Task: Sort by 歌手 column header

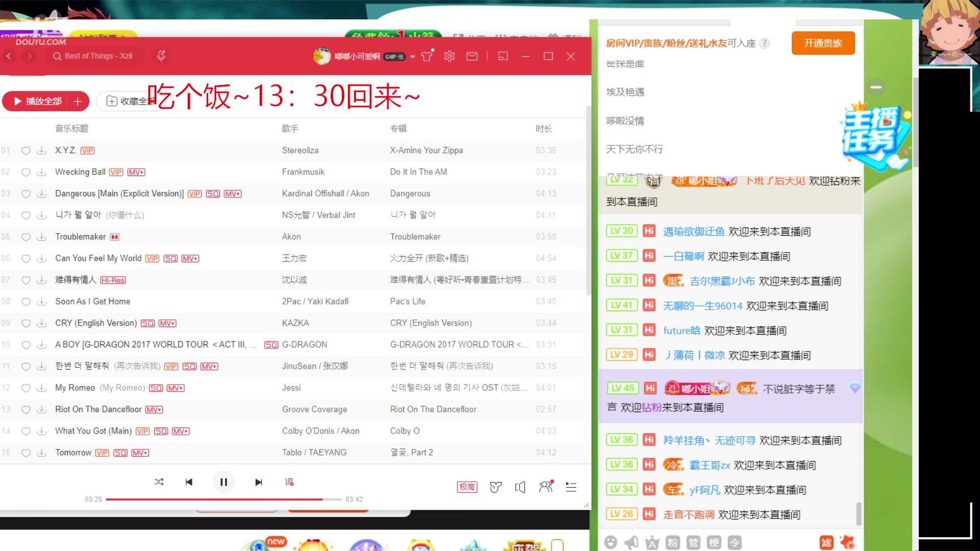Action: pyautogui.click(x=290, y=129)
